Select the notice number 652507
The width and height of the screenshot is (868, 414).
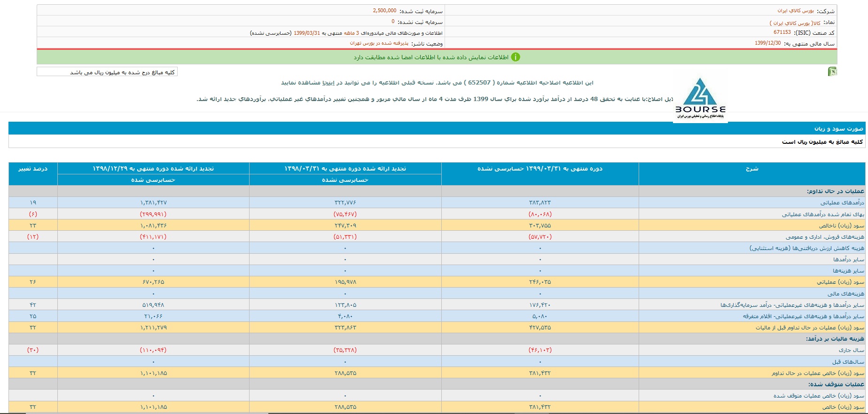point(479,83)
